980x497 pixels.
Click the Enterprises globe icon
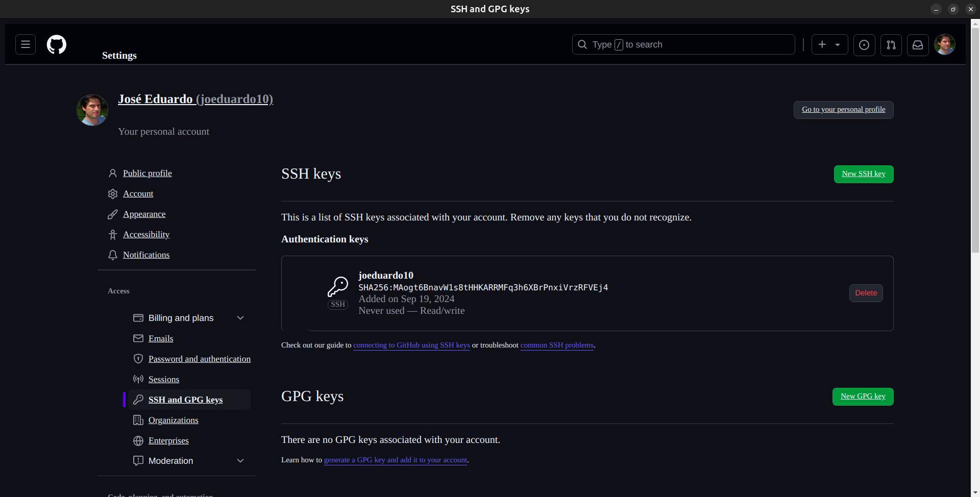pyautogui.click(x=138, y=440)
